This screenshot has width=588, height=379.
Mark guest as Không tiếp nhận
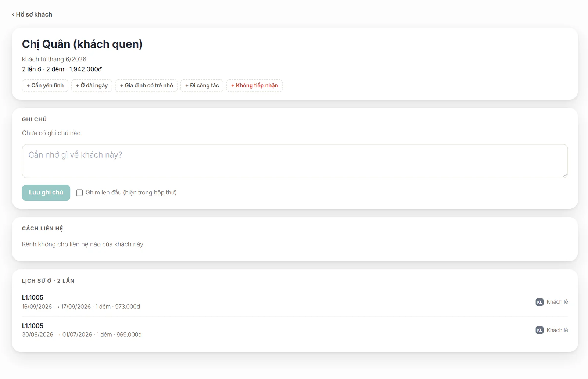click(254, 86)
